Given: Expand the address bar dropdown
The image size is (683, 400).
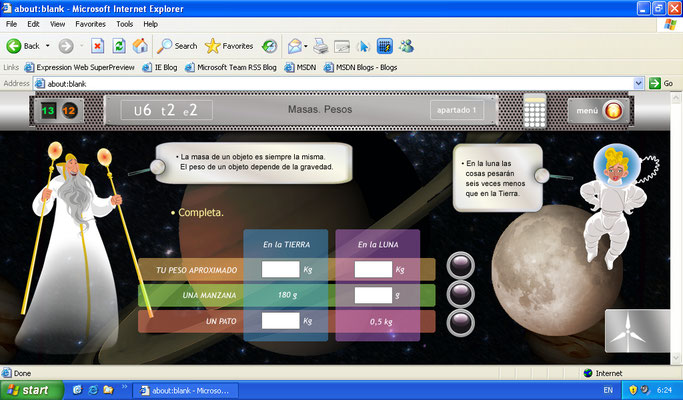Looking at the screenshot, I should click(x=638, y=83).
